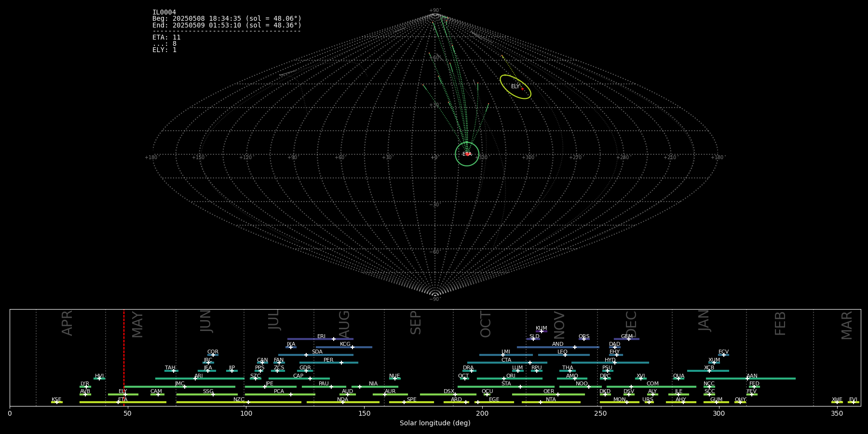The image size is (868, 434).
Task: Click the +90° north pole label
Action: [x=435, y=11]
